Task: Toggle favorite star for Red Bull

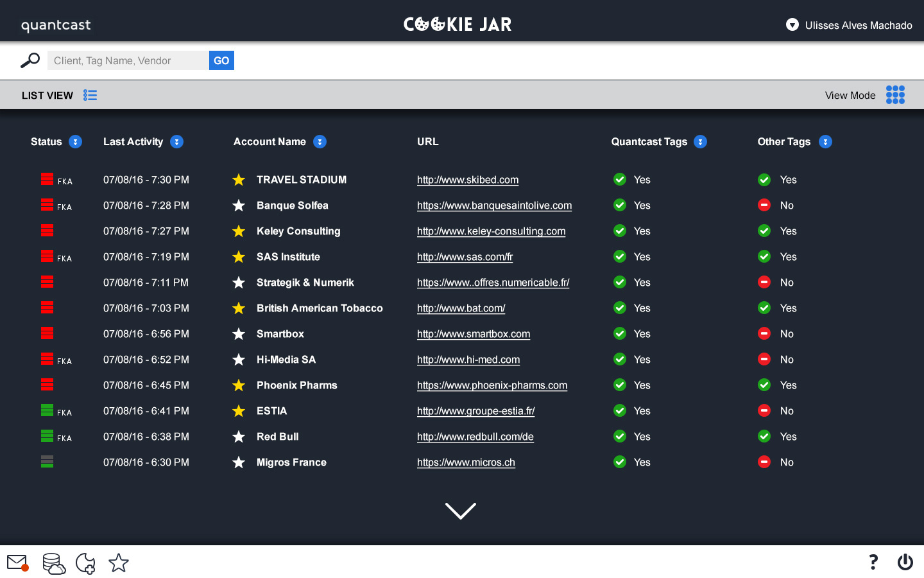Action: tap(239, 437)
